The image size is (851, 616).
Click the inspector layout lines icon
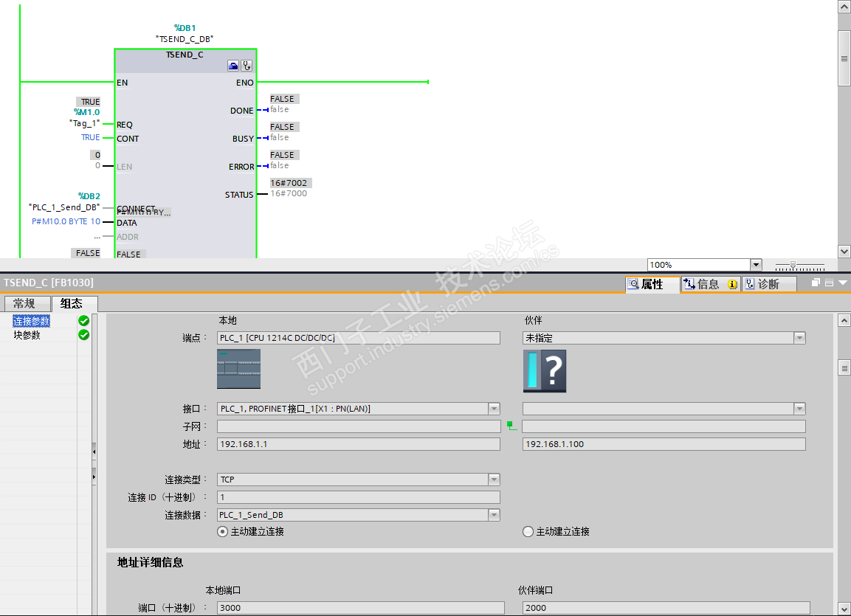(x=829, y=283)
